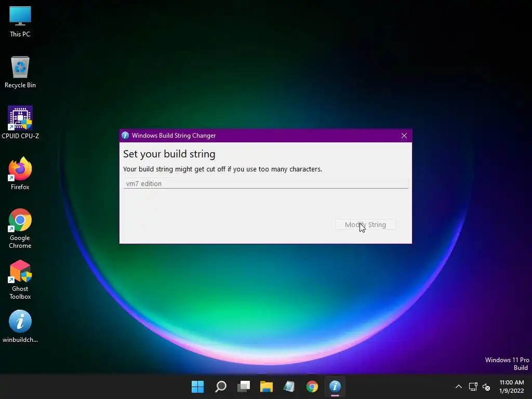
Task: Show hidden system tray icons
Action: point(458,387)
